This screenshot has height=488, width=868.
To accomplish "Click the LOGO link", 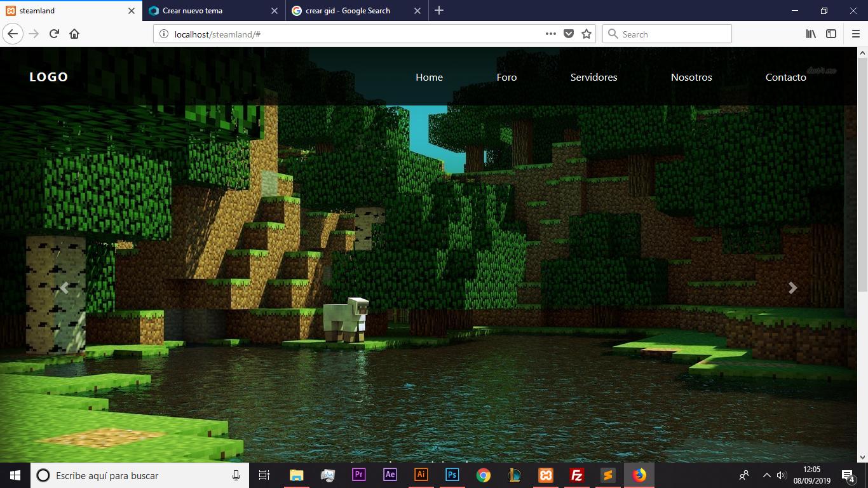I will pos(49,77).
